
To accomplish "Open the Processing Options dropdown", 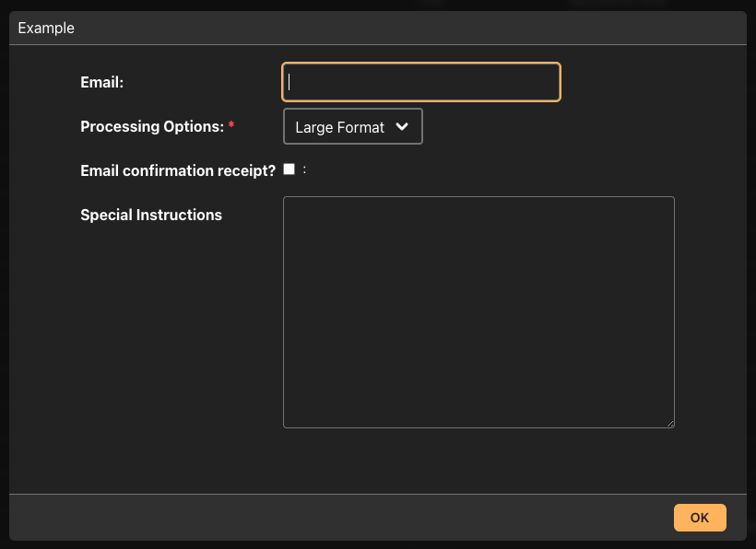I will (353, 126).
